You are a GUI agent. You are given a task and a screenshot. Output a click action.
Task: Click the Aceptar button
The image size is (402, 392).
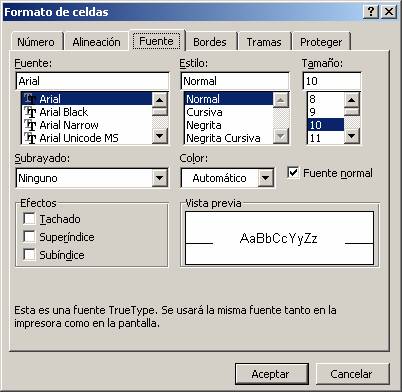coord(271,374)
